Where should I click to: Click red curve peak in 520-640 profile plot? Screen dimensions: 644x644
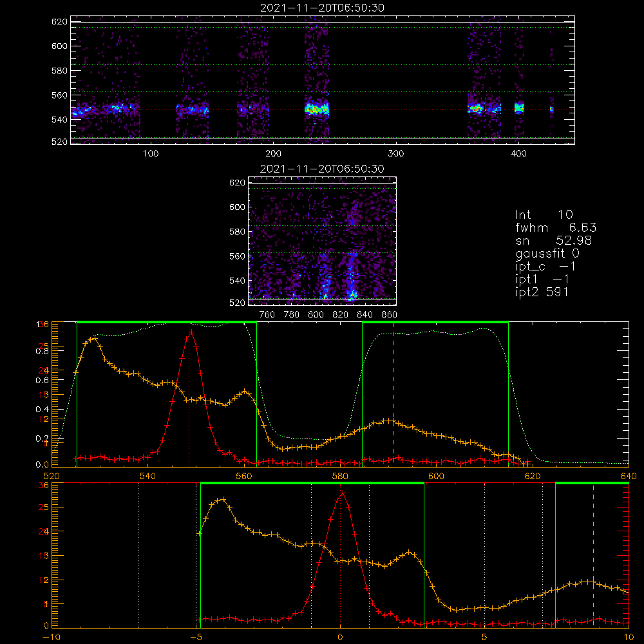click(x=191, y=332)
